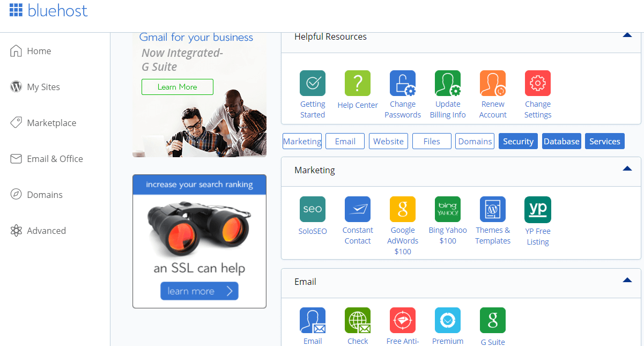644x346 pixels.
Task: Open the Bing Yahoo $100 icon
Action: pyautogui.click(x=448, y=209)
